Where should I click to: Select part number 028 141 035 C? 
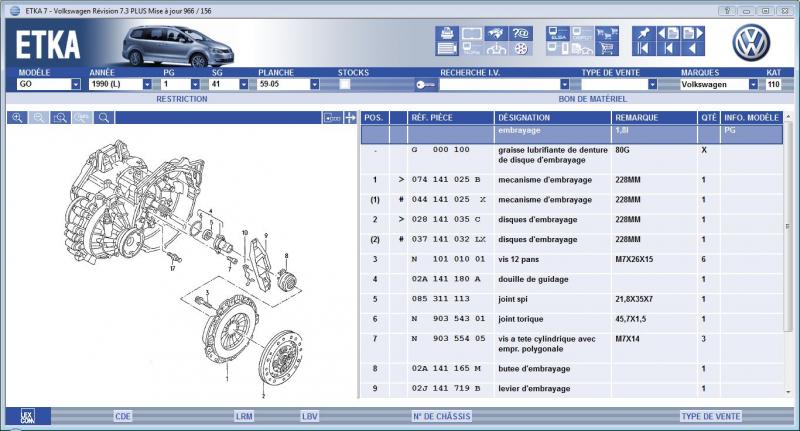click(446, 219)
